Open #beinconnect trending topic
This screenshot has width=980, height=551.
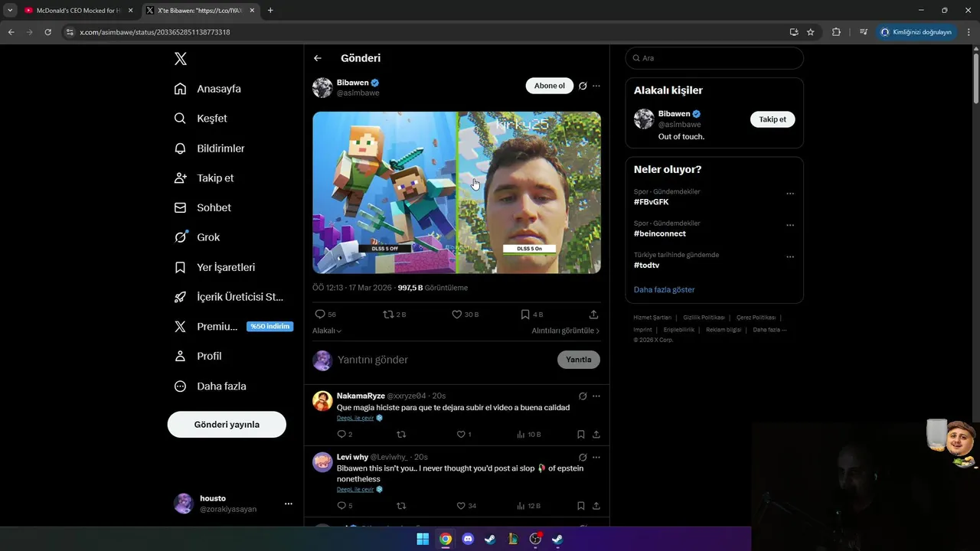[660, 233]
